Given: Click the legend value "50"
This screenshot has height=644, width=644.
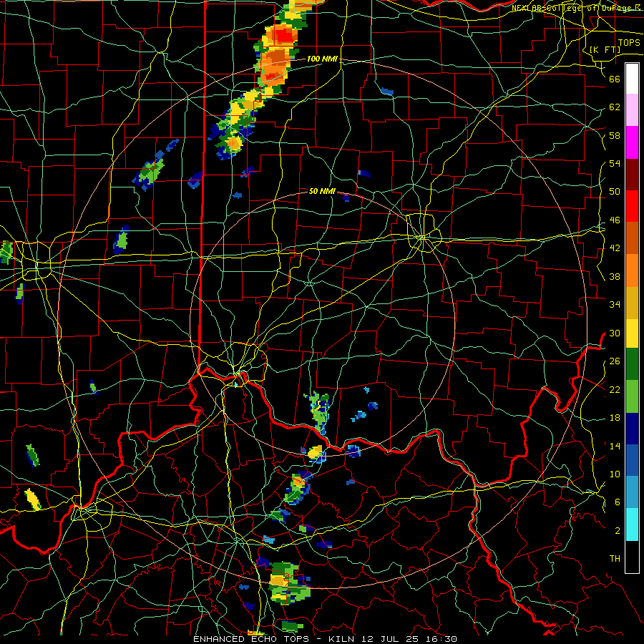Looking at the screenshot, I should click(x=615, y=192).
